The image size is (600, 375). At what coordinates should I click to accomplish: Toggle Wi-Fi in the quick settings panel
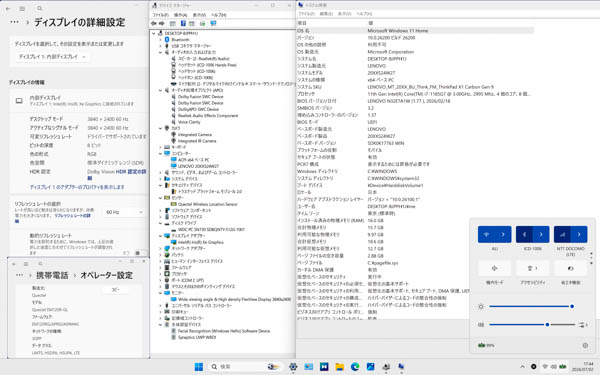[486, 234]
